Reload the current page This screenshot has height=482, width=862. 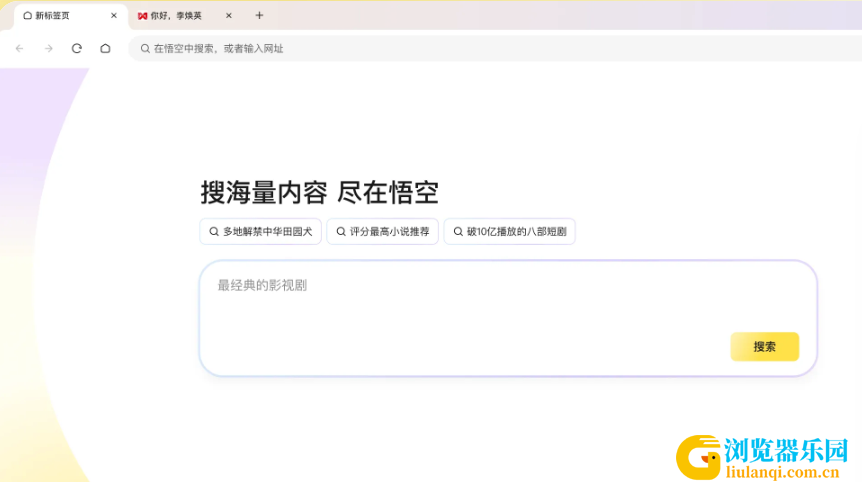pyautogui.click(x=77, y=48)
